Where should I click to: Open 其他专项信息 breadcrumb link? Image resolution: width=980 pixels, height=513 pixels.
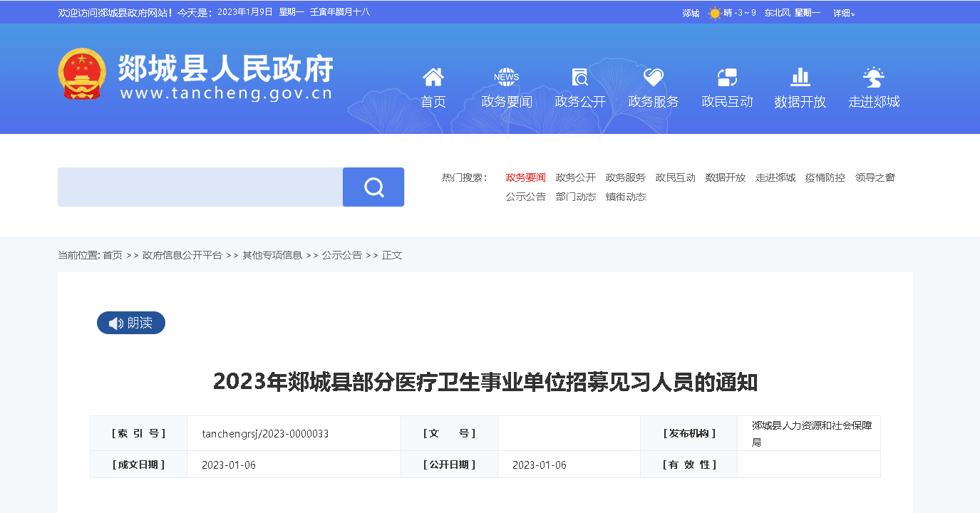click(272, 255)
